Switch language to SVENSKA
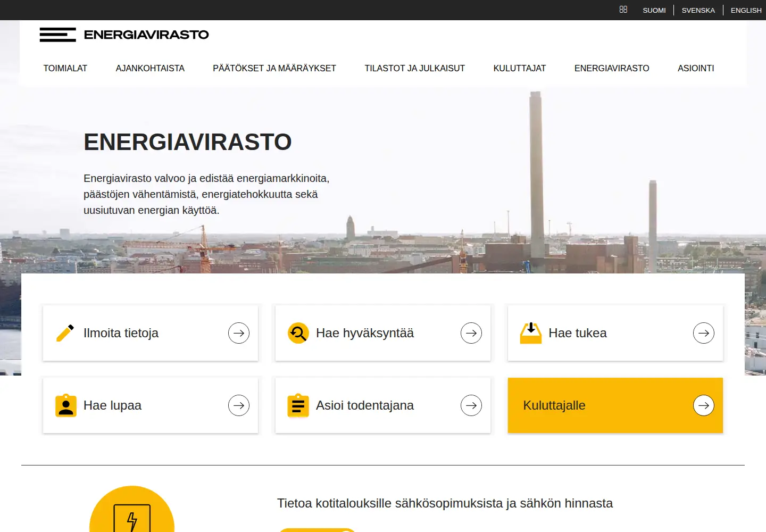766x532 pixels. pos(698,10)
